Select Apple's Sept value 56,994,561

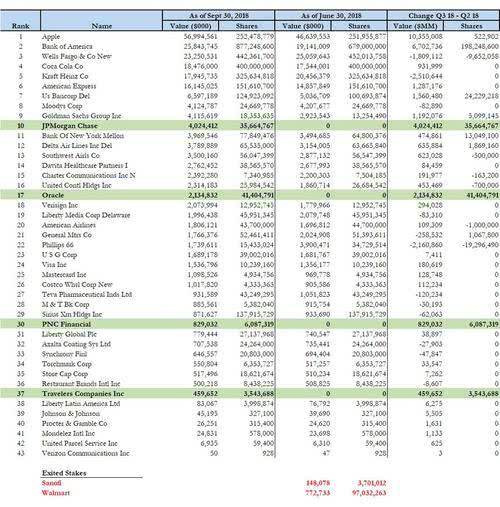pos(200,36)
